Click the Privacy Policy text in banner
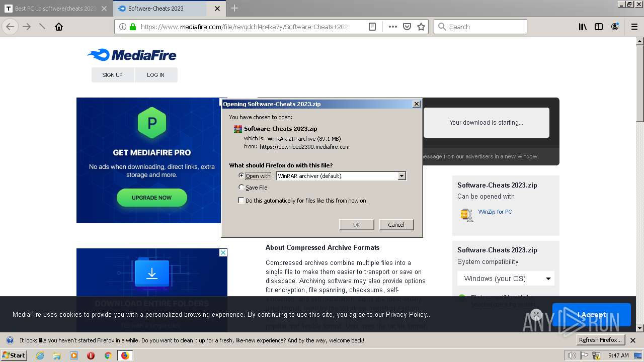The height and width of the screenshot is (362, 644). click(407, 315)
